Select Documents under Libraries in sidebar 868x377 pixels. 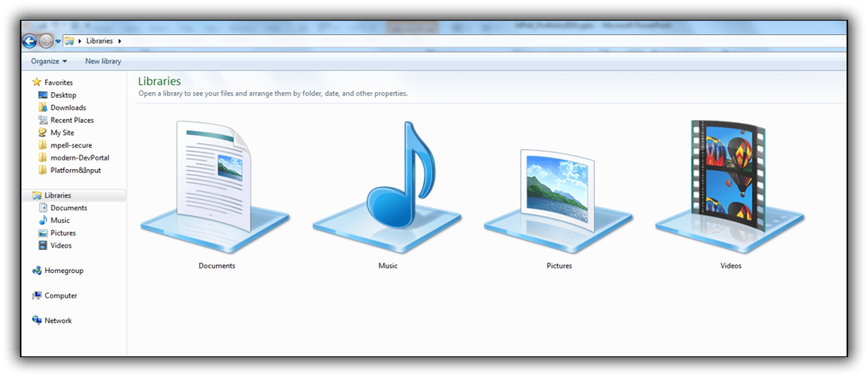pyautogui.click(x=68, y=208)
